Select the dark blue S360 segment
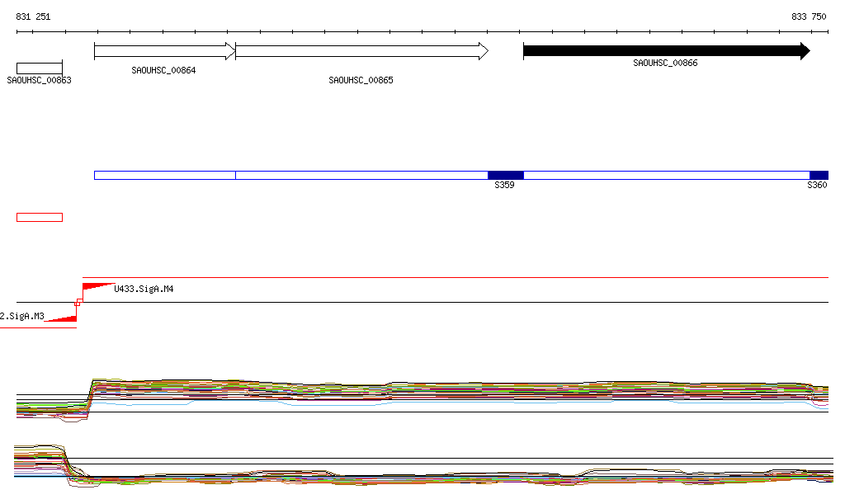The width and height of the screenshot is (845, 504). (819, 175)
